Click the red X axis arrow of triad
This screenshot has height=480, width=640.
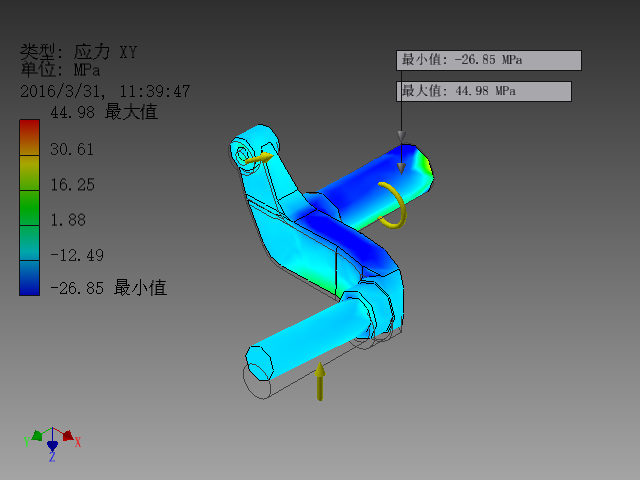[69, 435]
